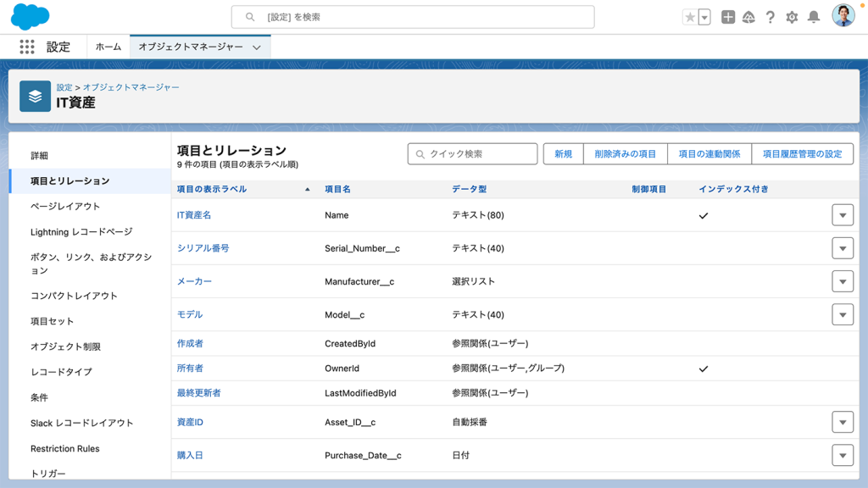The width and height of the screenshot is (868, 488).
Task: Click the Salesforce cloud logo
Action: pyautogui.click(x=30, y=17)
